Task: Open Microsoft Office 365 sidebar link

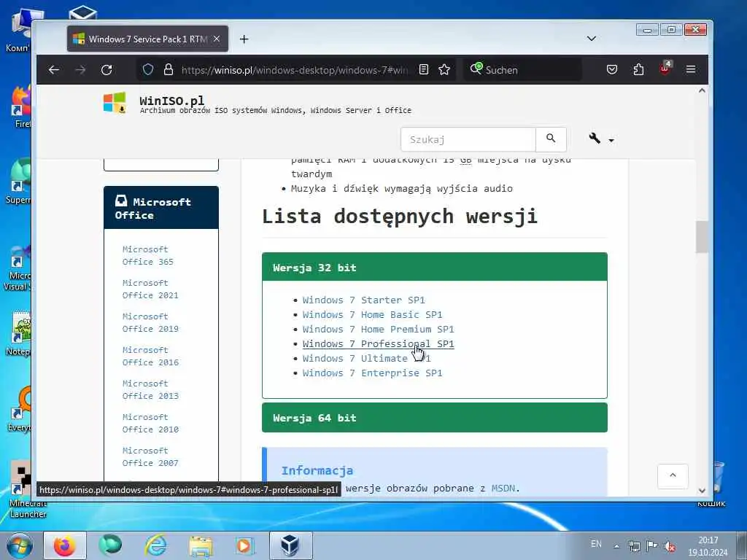Action: (x=147, y=256)
